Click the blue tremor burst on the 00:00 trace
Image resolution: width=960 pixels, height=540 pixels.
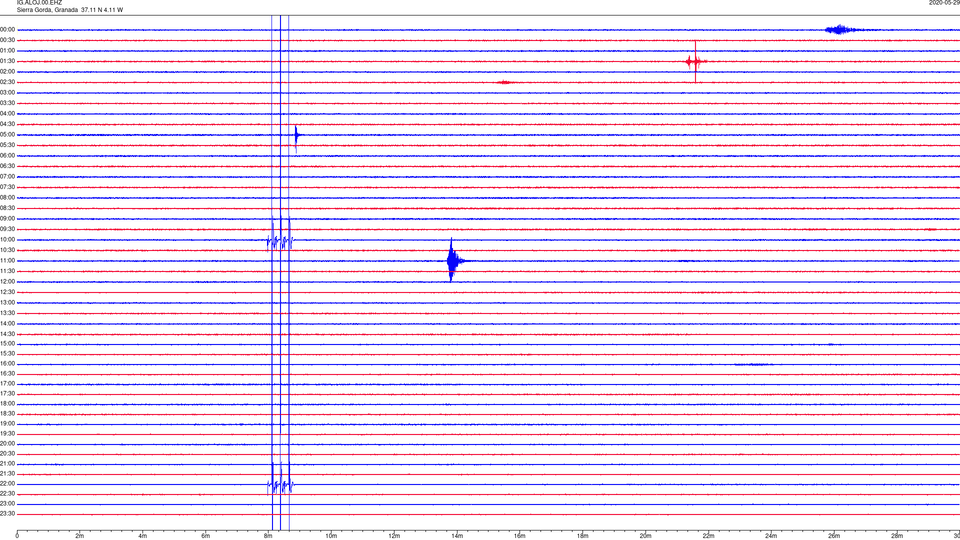[840, 29]
